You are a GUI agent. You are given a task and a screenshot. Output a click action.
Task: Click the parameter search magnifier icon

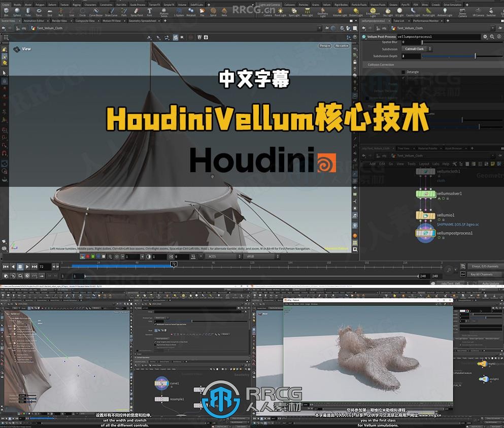[492, 37]
